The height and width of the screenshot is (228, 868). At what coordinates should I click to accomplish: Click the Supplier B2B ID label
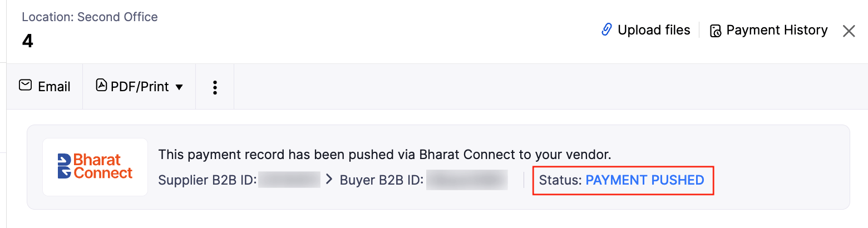coord(207,180)
